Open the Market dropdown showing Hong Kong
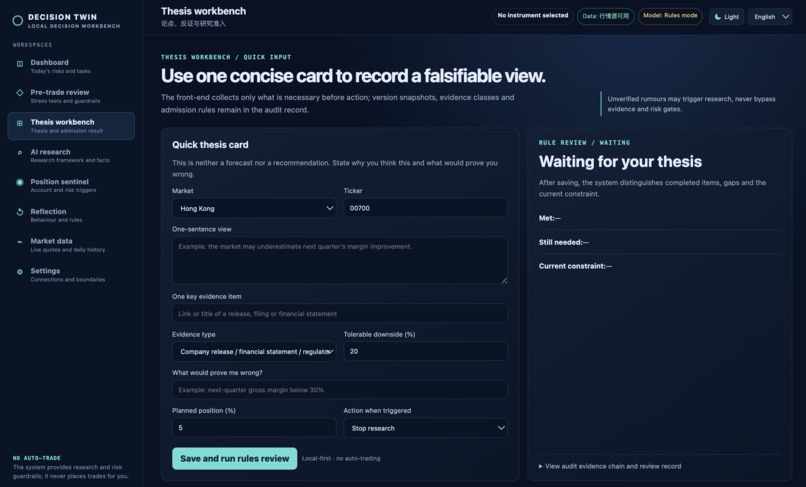This screenshot has width=806, height=487. point(254,208)
